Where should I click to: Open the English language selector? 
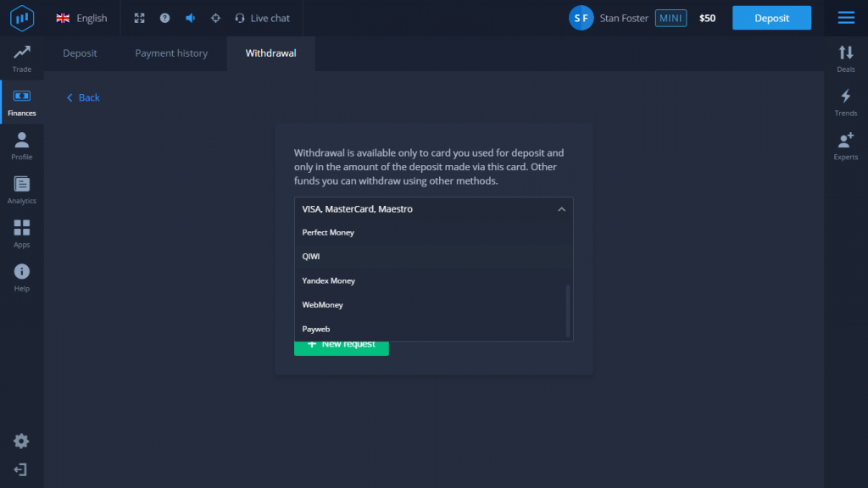81,19
